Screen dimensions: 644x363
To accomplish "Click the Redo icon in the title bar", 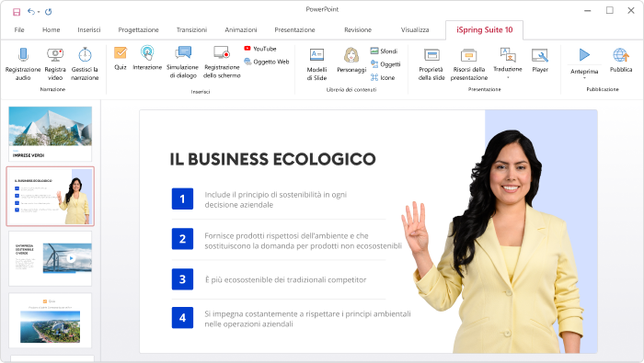I will pos(49,11).
